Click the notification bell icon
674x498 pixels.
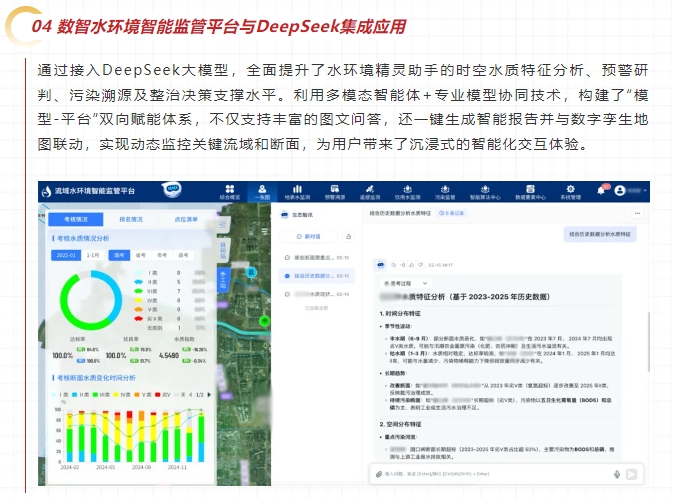click(601, 190)
